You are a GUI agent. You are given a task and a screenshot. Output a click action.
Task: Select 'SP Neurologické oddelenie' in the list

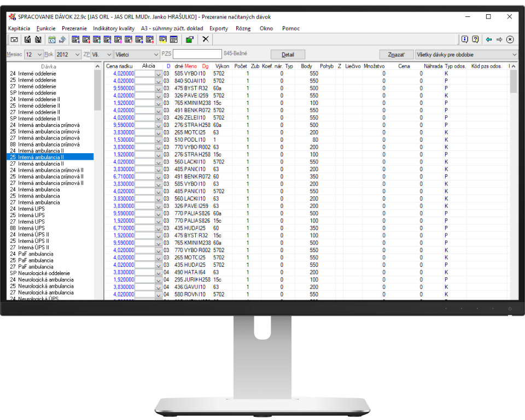coord(50,273)
